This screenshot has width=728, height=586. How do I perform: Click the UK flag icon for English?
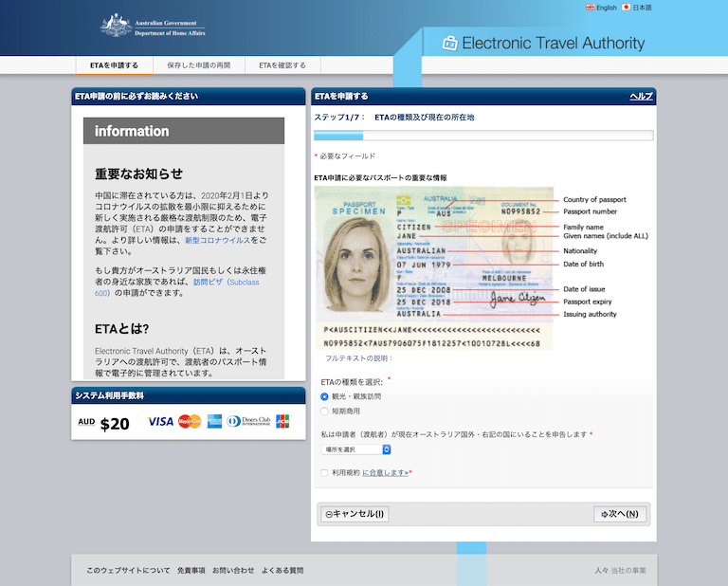(x=590, y=7)
